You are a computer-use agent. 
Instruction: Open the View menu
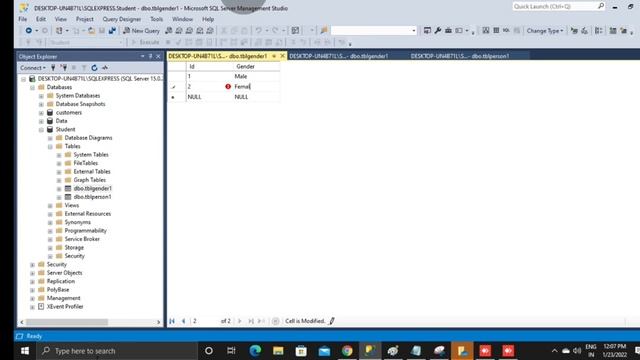point(61,19)
